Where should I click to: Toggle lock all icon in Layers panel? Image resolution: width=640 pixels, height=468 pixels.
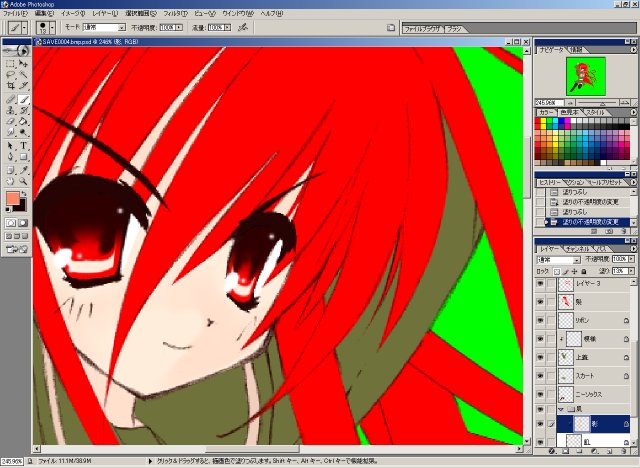click(584, 271)
